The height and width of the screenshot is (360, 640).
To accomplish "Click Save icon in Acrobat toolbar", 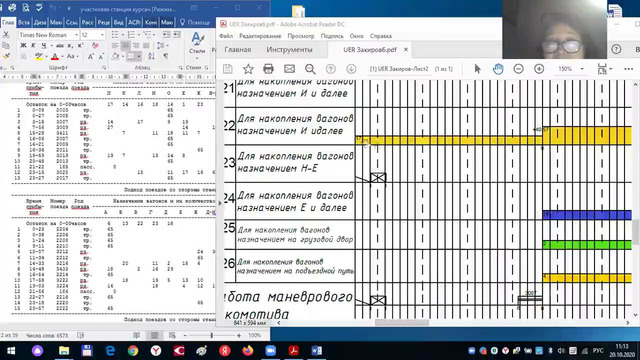I will tap(228, 69).
